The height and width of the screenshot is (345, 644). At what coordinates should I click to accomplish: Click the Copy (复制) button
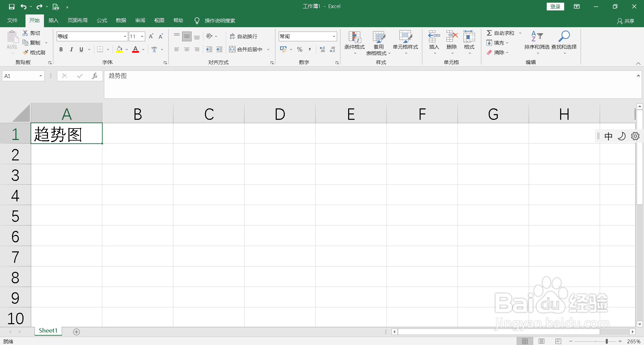pos(32,43)
